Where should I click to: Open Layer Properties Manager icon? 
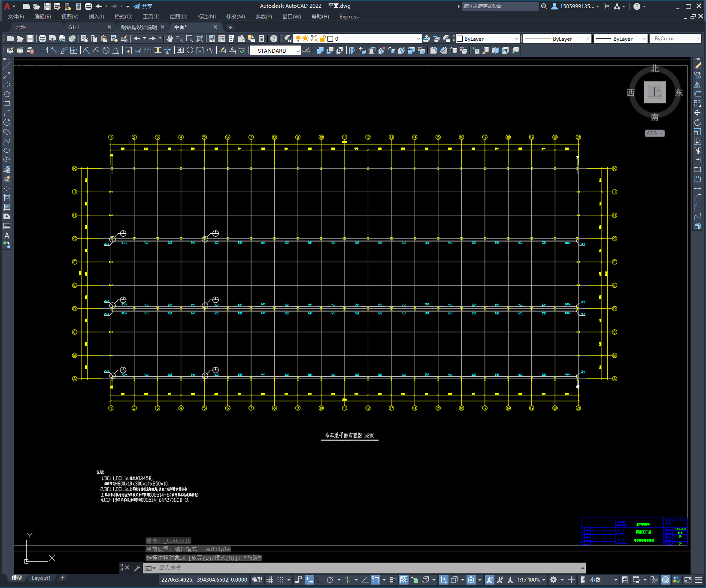[x=288, y=39]
